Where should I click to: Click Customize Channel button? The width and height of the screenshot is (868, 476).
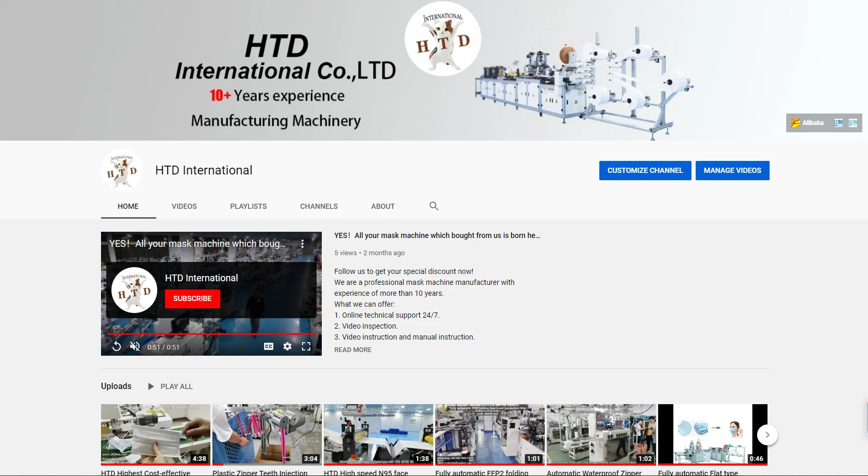pyautogui.click(x=645, y=170)
